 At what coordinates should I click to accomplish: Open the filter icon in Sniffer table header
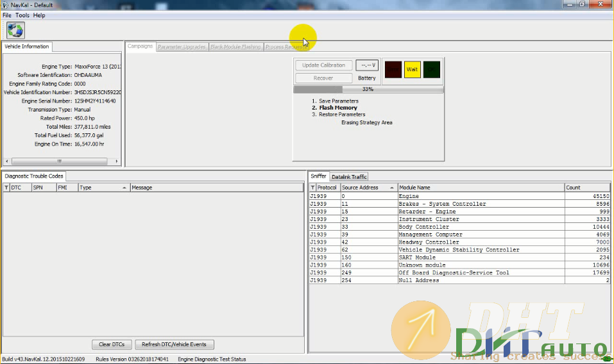pos(312,188)
